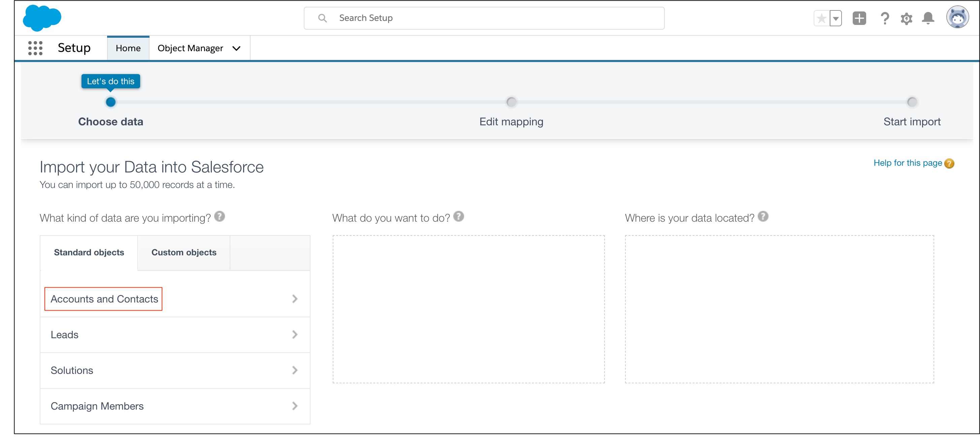Select the Home tab
The width and height of the screenshot is (980, 448).
(x=128, y=49)
